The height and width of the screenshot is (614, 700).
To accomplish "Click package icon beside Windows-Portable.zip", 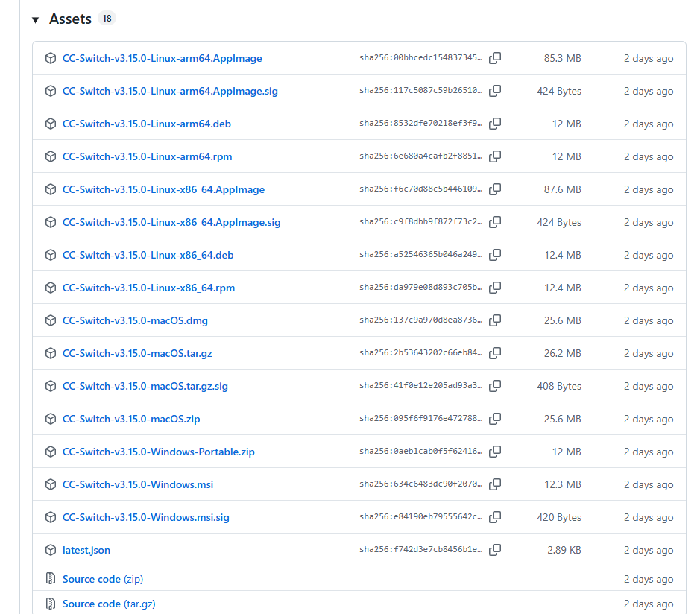I will 51,452.
